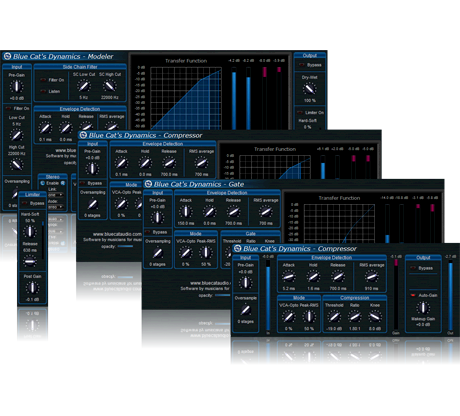
Task: Click Bypass in front Compressor Output
Action: point(413,268)
